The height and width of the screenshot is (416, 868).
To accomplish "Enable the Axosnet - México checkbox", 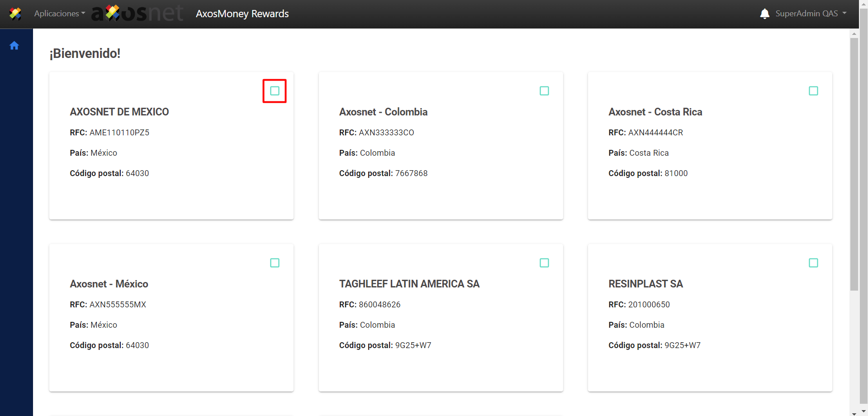I will tap(275, 263).
